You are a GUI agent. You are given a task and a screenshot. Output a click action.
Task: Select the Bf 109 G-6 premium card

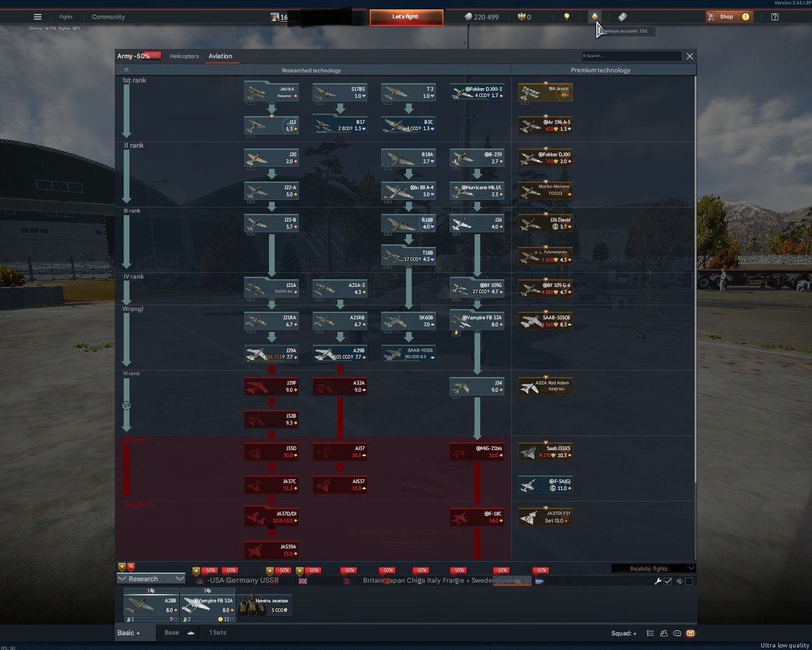(546, 288)
